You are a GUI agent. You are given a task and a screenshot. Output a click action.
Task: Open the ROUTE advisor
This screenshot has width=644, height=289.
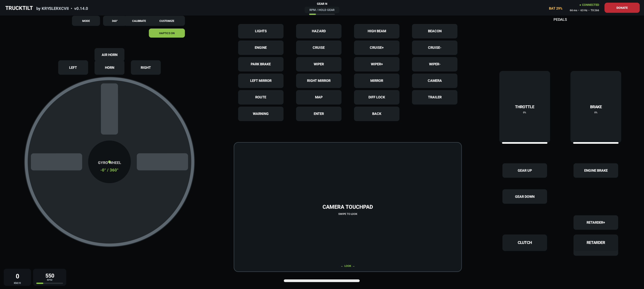[261, 97]
